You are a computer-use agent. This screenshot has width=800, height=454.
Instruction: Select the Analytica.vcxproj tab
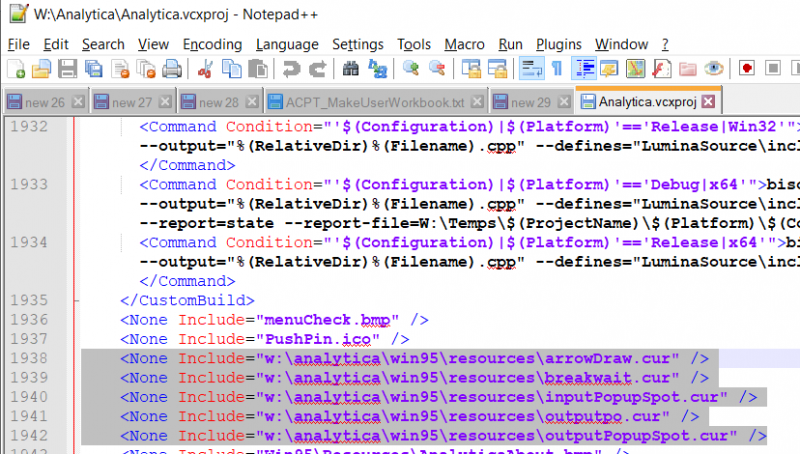tap(647, 102)
